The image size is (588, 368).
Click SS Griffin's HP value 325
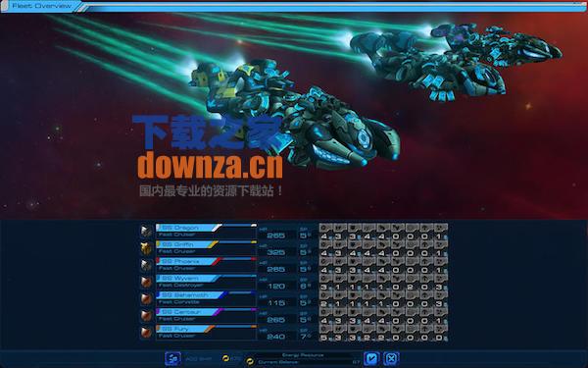(276, 252)
